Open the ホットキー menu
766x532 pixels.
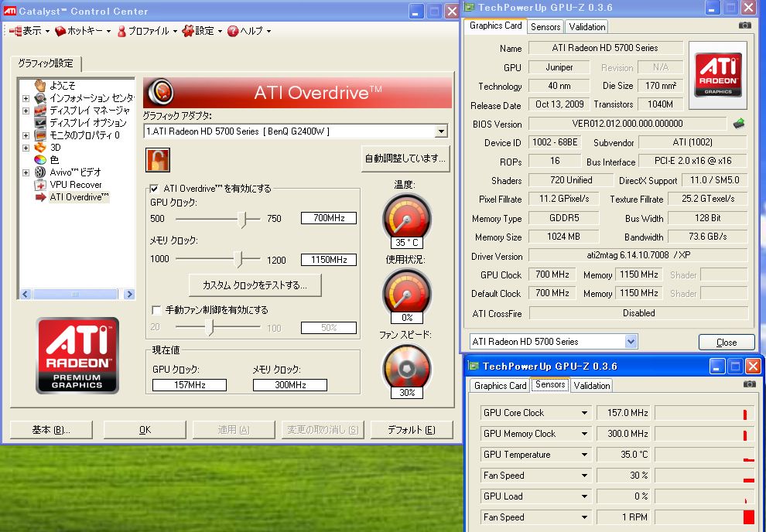[x=83, y=31]
